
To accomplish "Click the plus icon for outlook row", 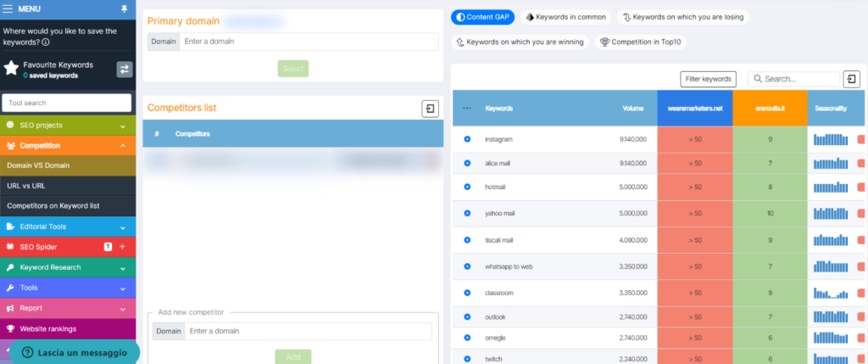I will tap(467, 316).
